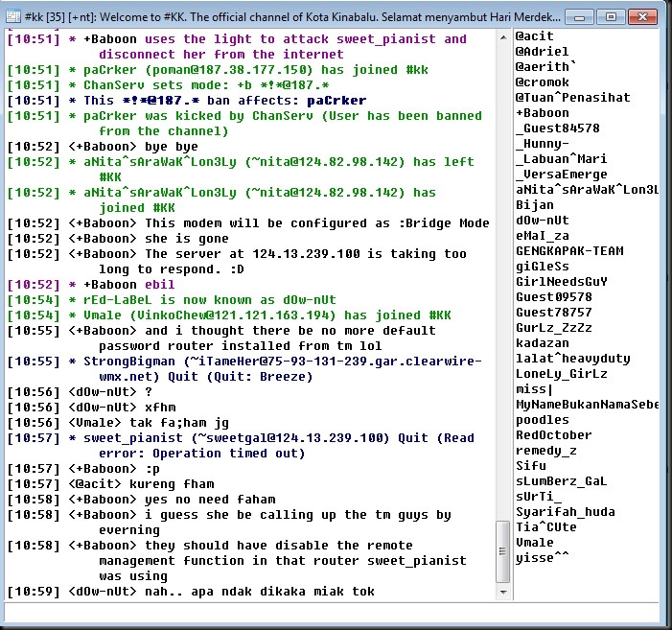Click the chat scrollbar thumb

504,550
